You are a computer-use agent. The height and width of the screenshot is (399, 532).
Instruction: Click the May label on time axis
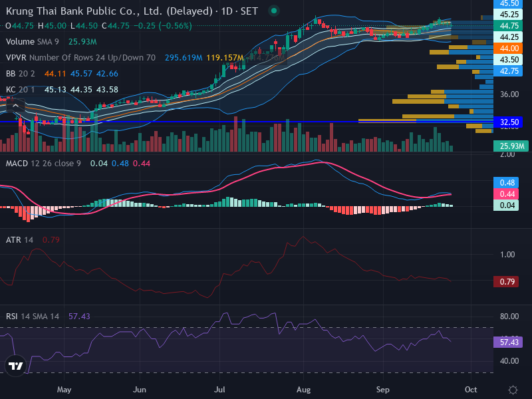pos(64,390)
